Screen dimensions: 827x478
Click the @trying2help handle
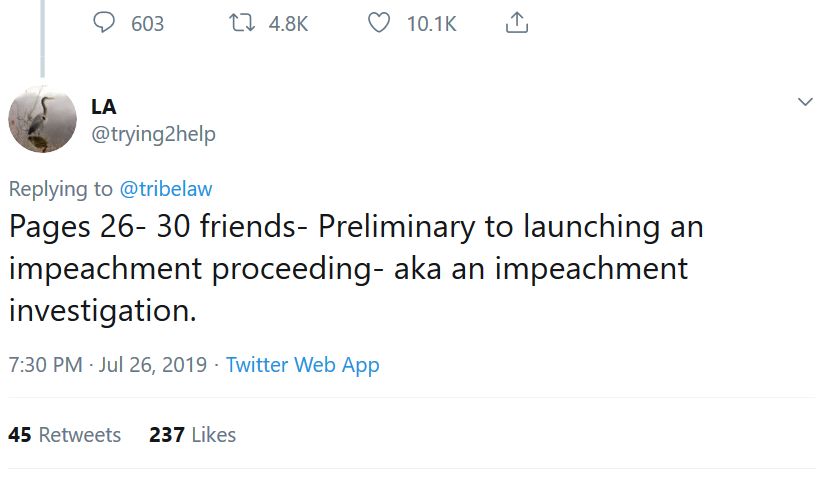pos(153,133)
